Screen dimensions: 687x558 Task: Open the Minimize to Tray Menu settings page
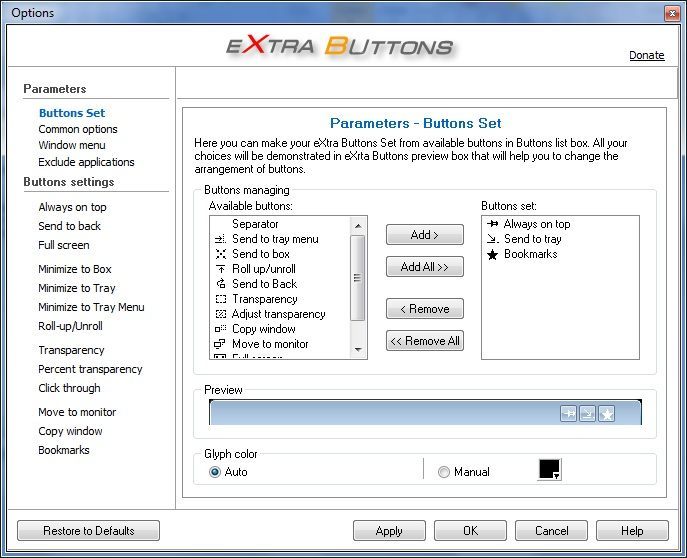91,307
